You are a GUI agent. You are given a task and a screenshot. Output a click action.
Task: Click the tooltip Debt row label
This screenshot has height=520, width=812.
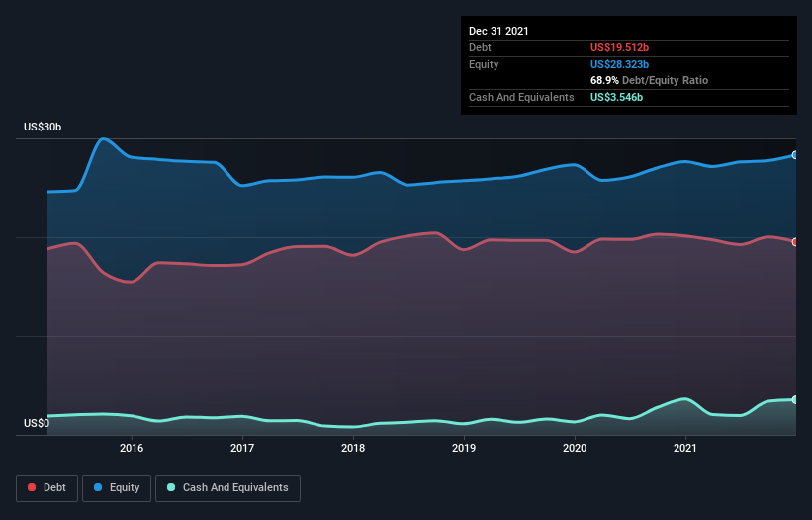[x=480, y=47]
